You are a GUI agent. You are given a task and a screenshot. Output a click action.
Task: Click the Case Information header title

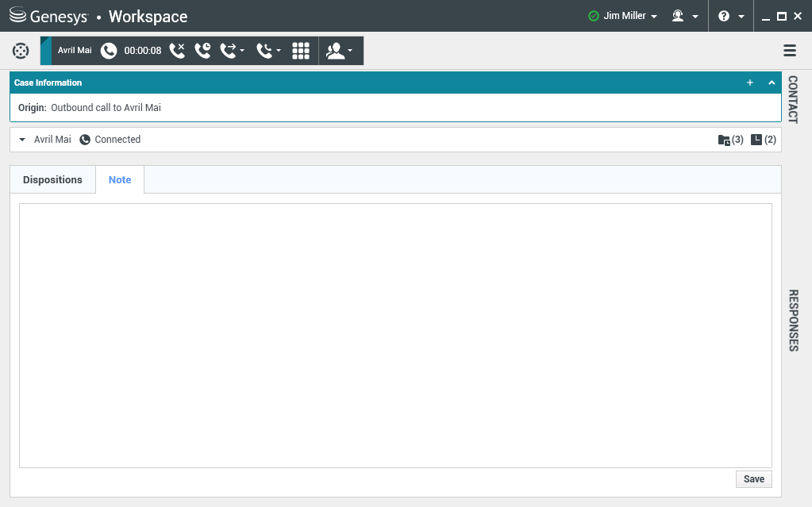pyautogui.click(x=48, y=83)
